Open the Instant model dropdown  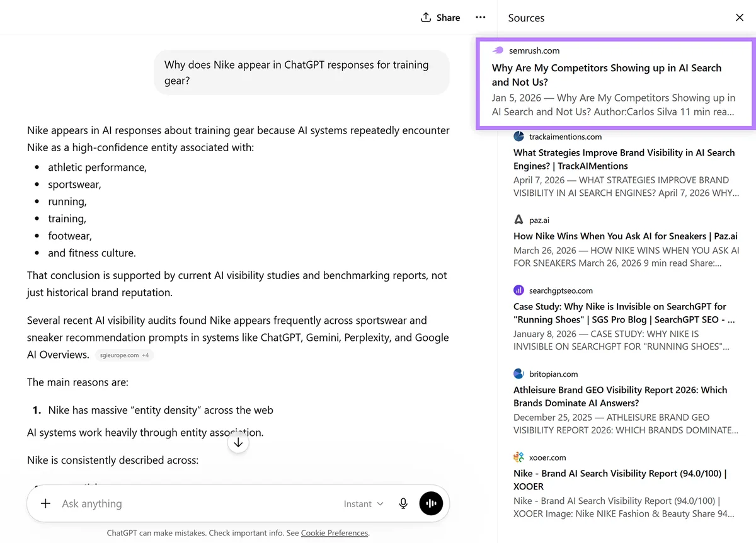364,503
